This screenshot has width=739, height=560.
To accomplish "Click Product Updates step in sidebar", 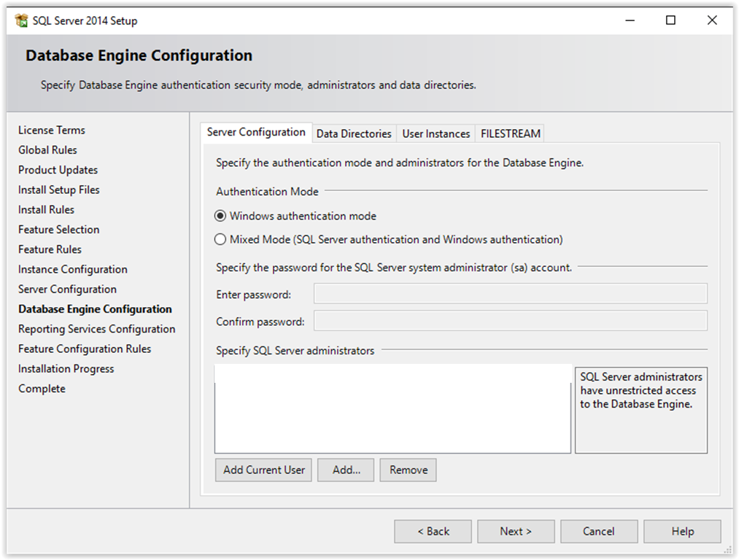I will [x=58, y=170].
